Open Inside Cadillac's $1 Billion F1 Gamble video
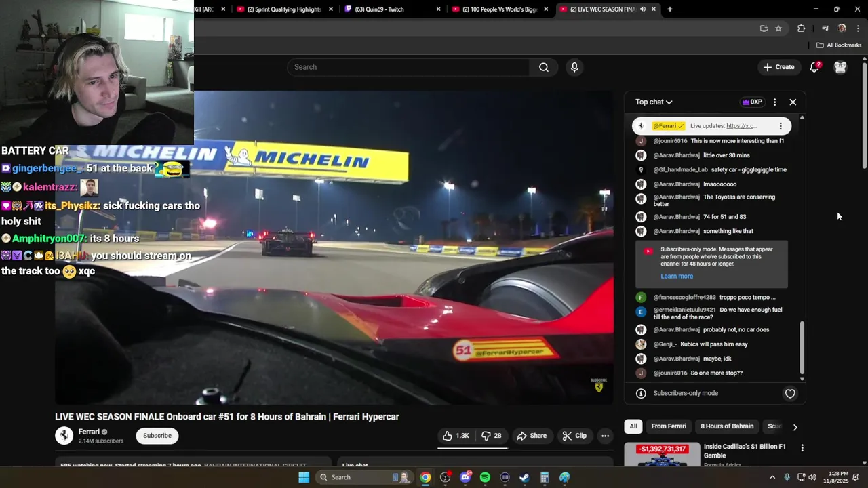868x488 pixels. click(x=745, y=451)
